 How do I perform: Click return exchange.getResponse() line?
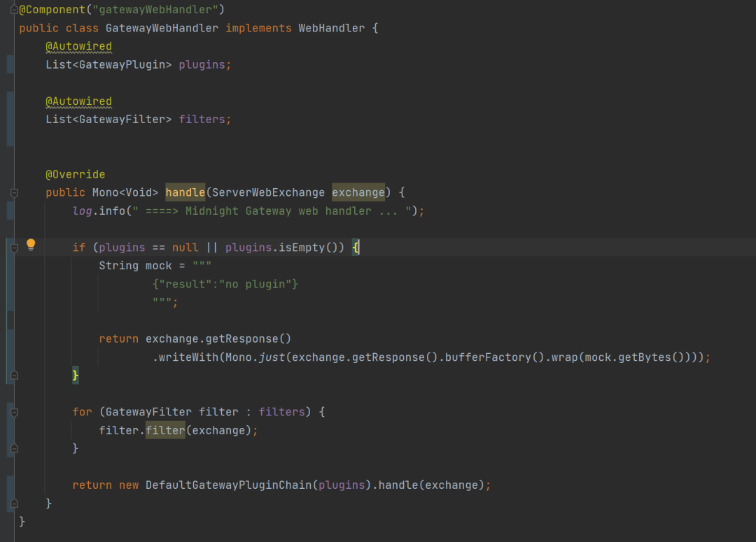pyautogui.click(x=195, y=339)
